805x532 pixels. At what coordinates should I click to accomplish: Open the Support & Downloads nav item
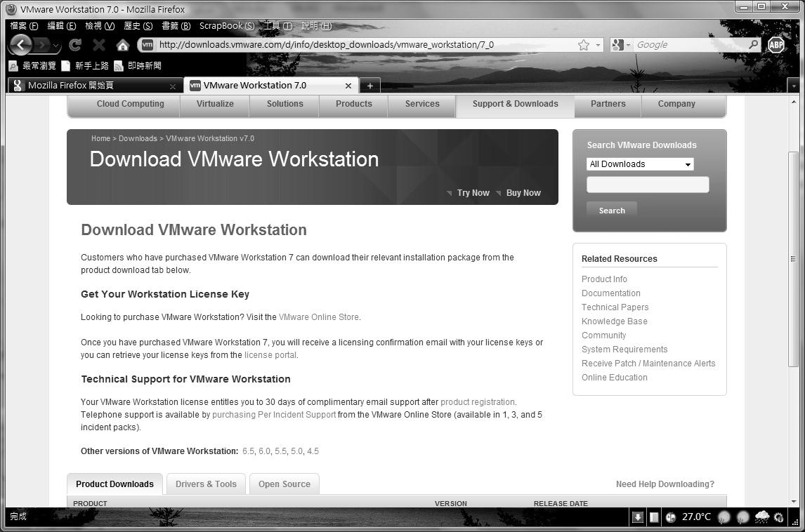(515, 104)
